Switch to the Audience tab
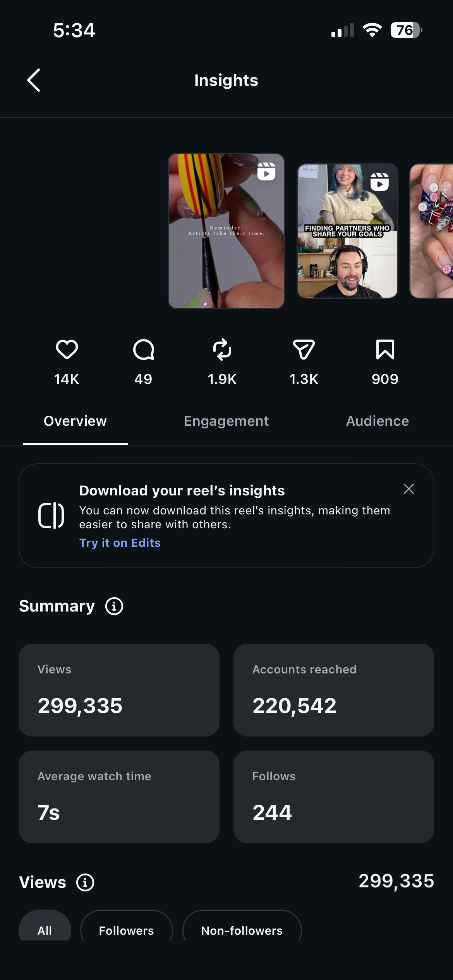The image size is (453, 980). (377, 421)
